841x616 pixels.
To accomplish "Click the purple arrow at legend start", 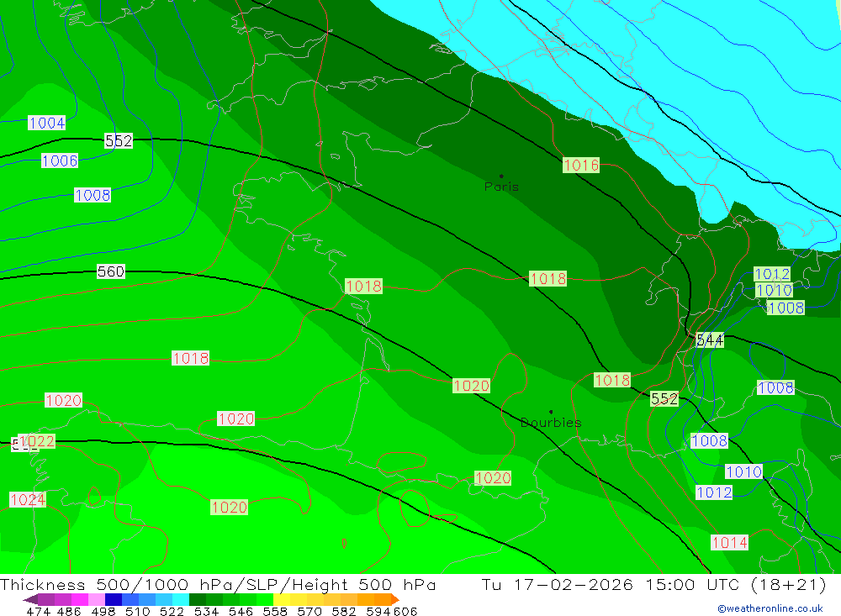I will click(30, 599).
